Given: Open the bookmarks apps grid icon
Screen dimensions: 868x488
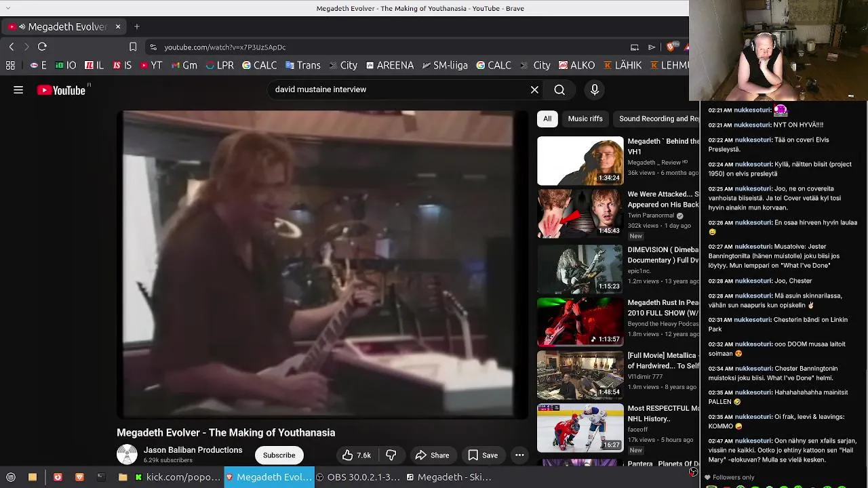Looking at the screenshot, I should (x=10, y=66).
